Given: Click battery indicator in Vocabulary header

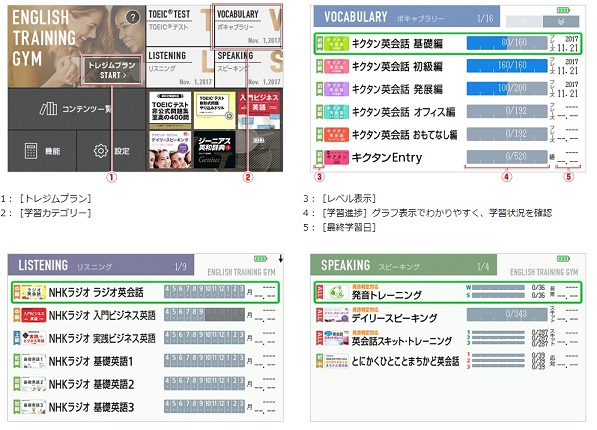Looking at the screenshot, I should click(563, 10).
